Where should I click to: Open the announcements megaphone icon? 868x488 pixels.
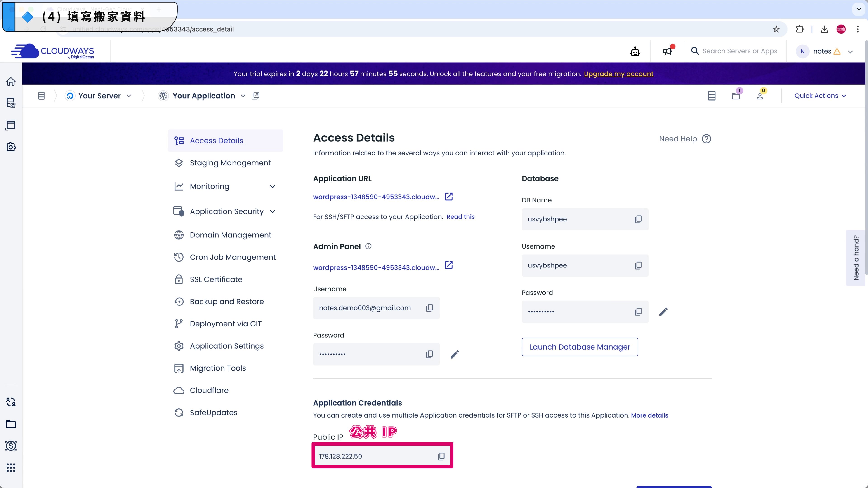[667, 51]
